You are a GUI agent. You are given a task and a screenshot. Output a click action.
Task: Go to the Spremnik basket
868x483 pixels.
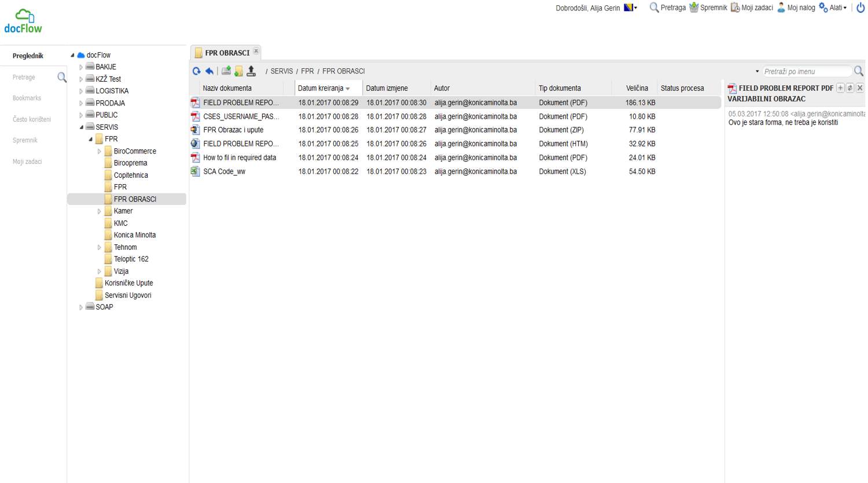coord(708,8)
